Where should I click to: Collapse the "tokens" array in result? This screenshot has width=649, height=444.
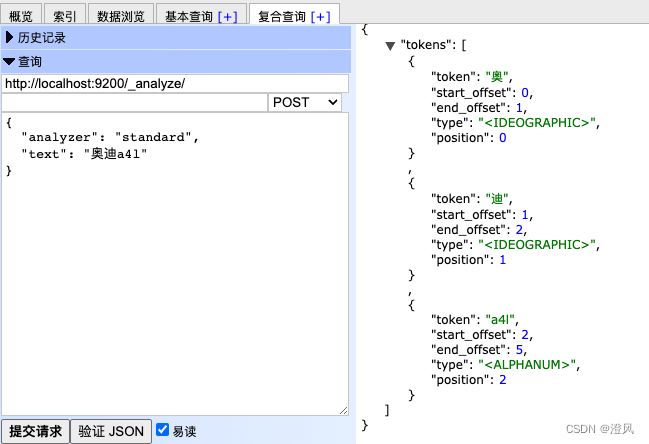(x=390, y=46)
